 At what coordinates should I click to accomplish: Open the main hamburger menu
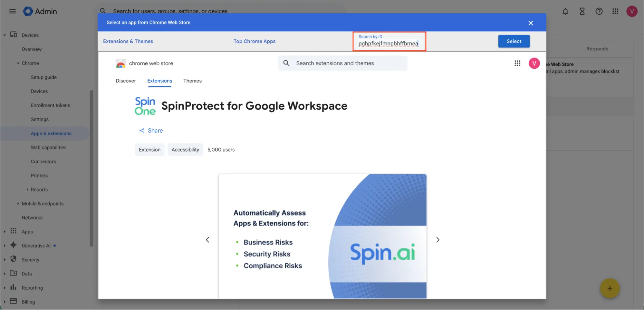pos(13,11)
